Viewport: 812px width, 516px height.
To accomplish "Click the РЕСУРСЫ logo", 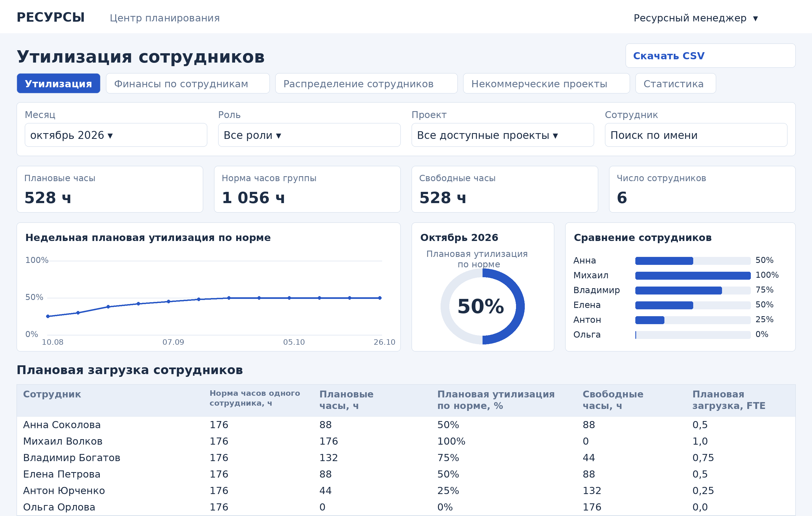I will tap(50, 17).
